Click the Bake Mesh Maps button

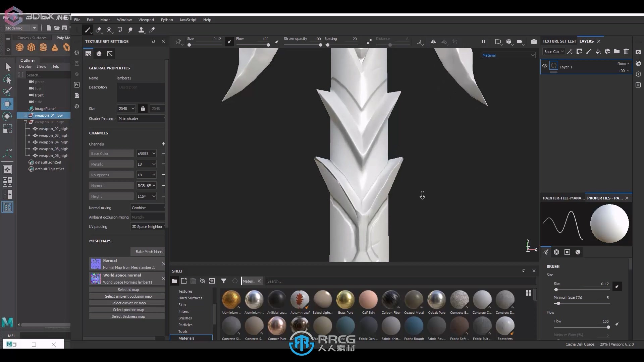tap(149, 251)
